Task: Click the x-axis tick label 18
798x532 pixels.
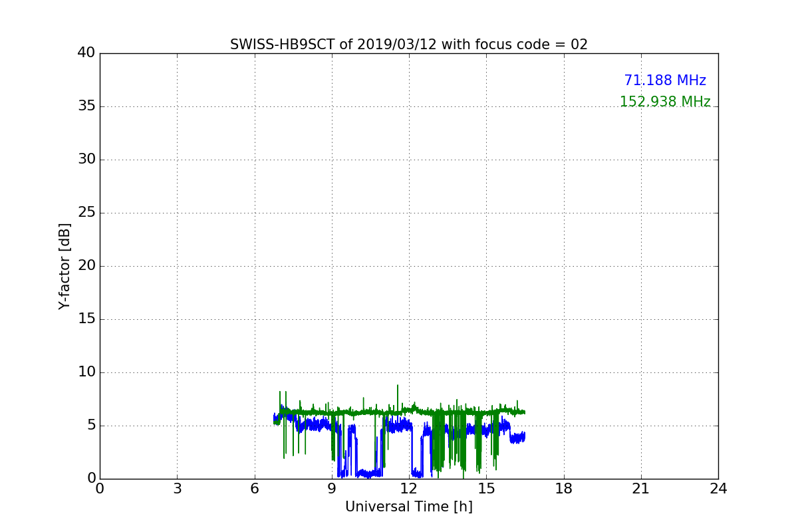Action: (x=564, y=489)
